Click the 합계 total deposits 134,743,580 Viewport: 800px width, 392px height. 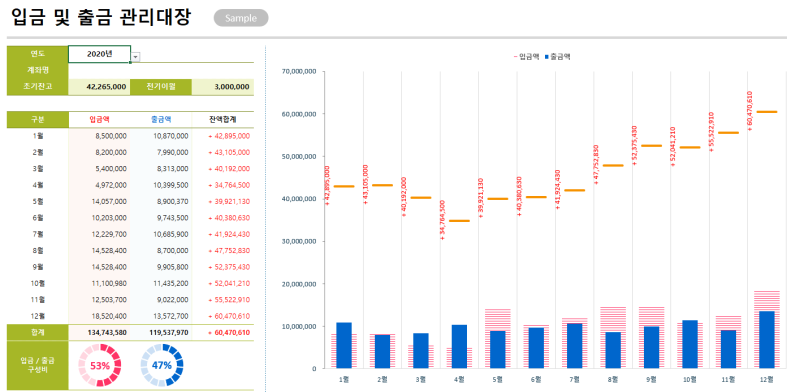tap(99, 332)
